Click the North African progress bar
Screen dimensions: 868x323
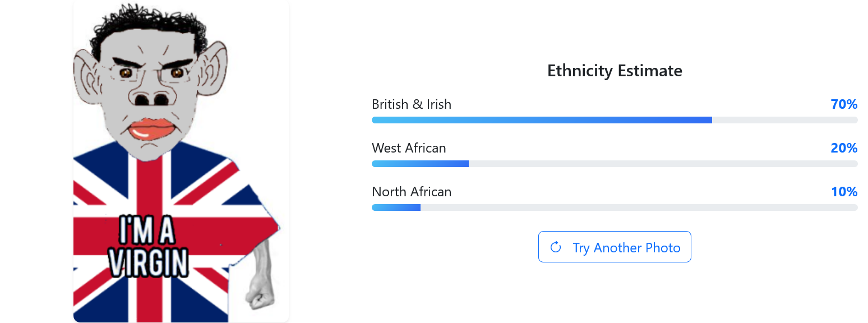click(396, 207)
